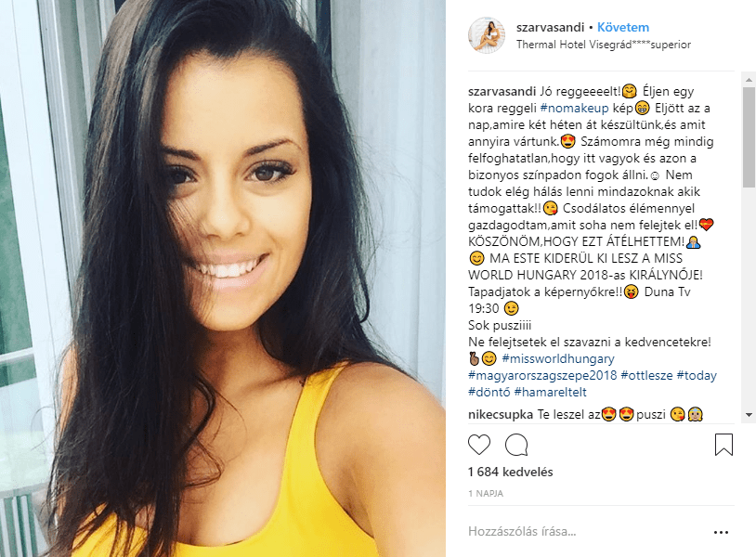Open the #today hashtag

tap(697, 375)
